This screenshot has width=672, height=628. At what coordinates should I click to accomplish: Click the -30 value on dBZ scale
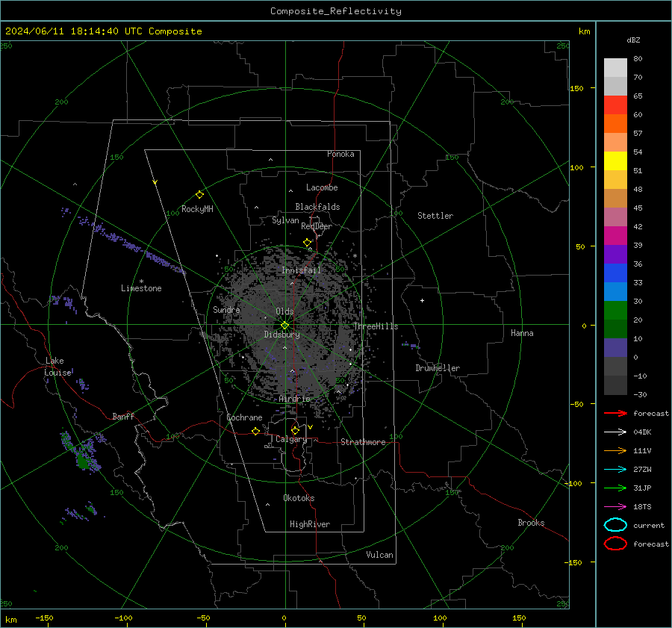(640, 394)
